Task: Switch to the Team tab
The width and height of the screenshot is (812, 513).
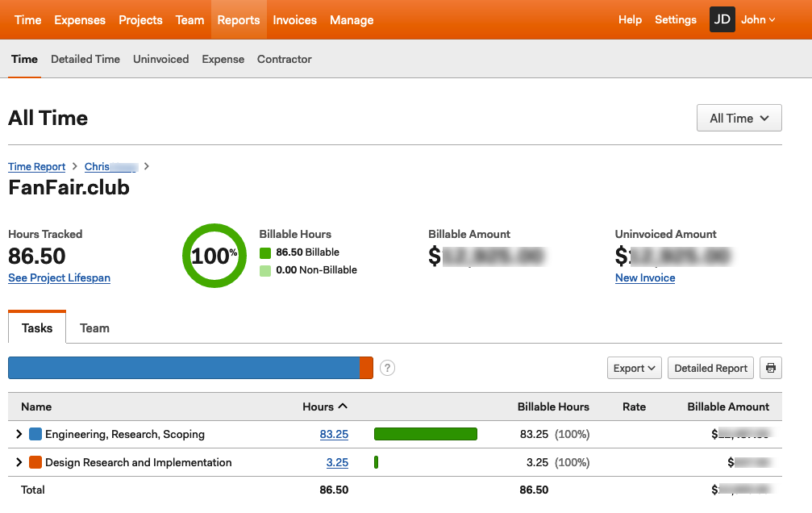Action: [x=94, y=328]
